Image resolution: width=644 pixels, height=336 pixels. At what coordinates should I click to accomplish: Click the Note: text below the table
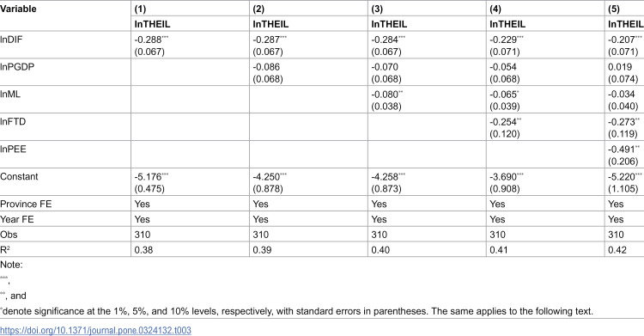[x=11, y=265]
